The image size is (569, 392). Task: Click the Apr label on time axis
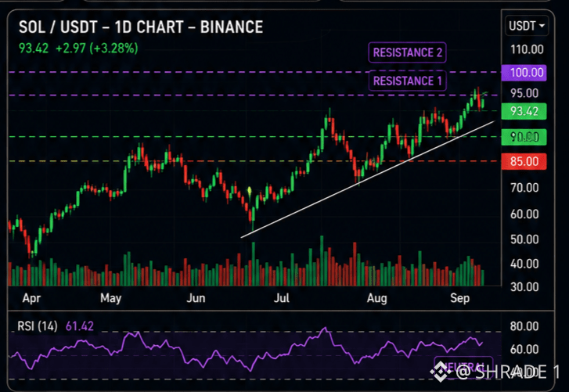coord(31,298)
